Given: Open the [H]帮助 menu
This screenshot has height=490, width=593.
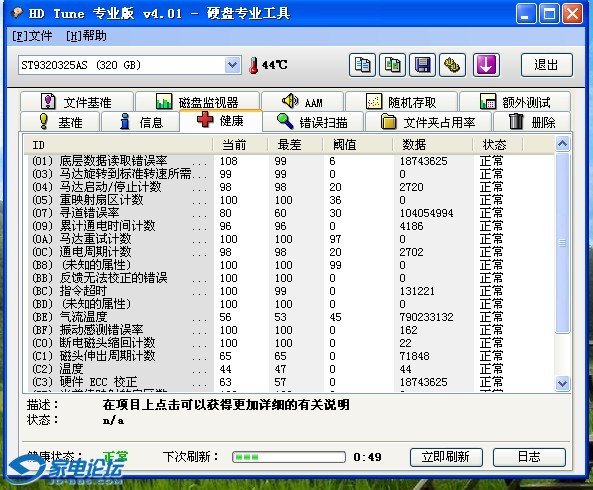Looking at the screenshot, I should point(86,36).
